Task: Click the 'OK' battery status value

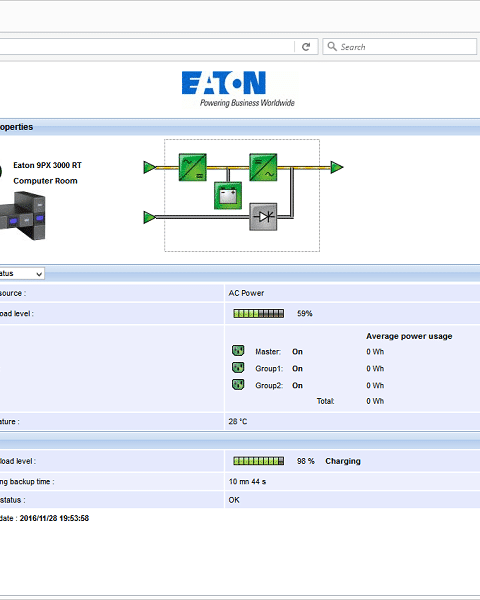Action: click(x=234, y=500)
